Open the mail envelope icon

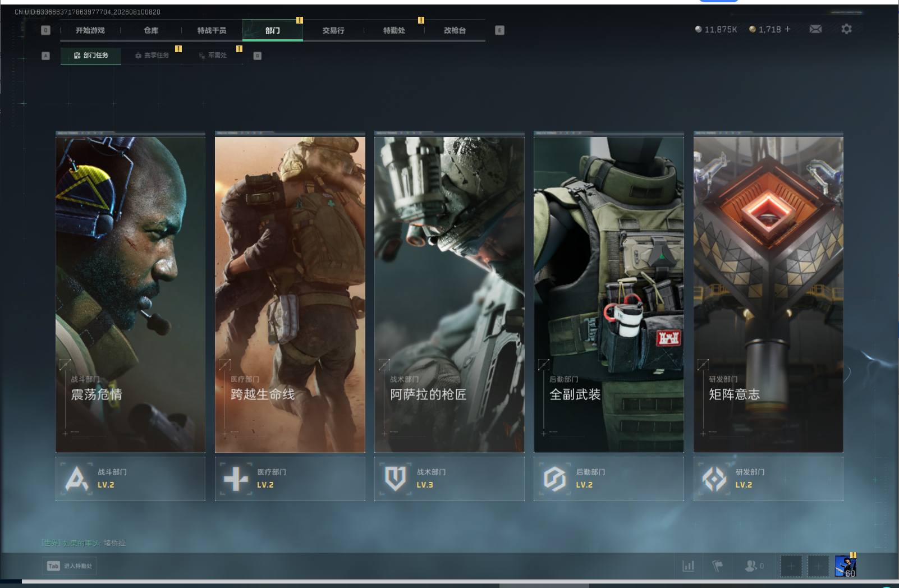tap(815, 29)
